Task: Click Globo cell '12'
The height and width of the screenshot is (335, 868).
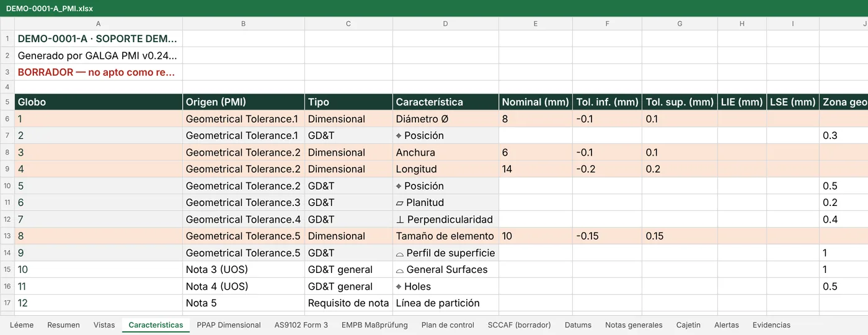Action: tap(99, 303)
